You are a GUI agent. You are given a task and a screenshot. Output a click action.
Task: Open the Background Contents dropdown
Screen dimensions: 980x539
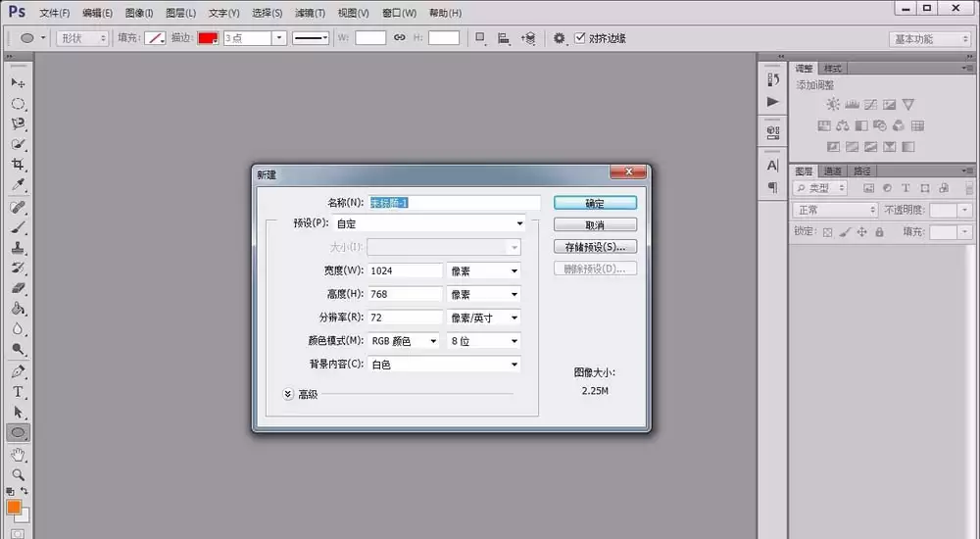(444, 365)
